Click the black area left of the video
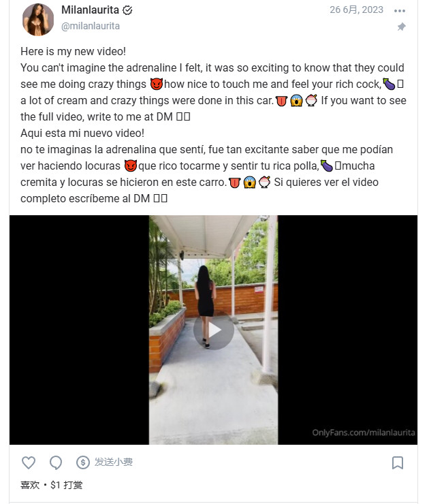Image resolution: width=429 pixels, height=504 pixels. 79,330
